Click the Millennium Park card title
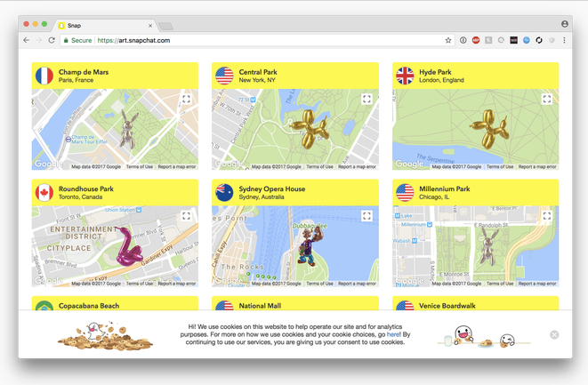The width and height of the screenshot is (588, 385). click(445, 188)
